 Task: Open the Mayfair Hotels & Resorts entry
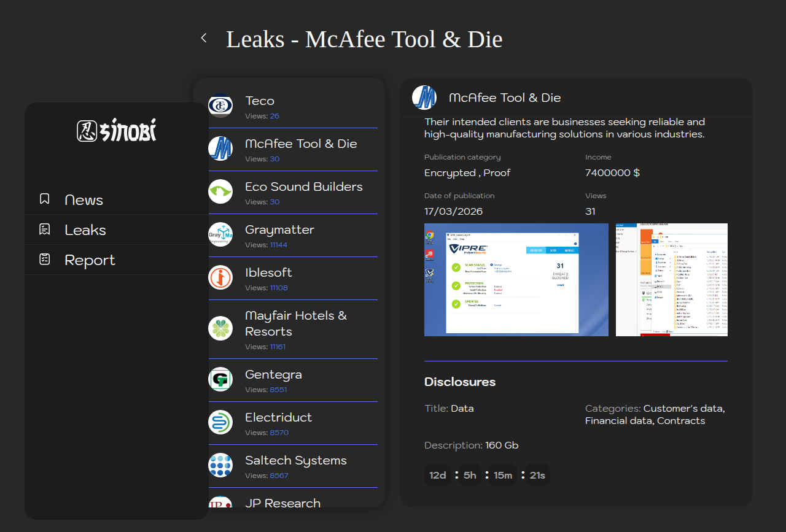tap(296, 323)
